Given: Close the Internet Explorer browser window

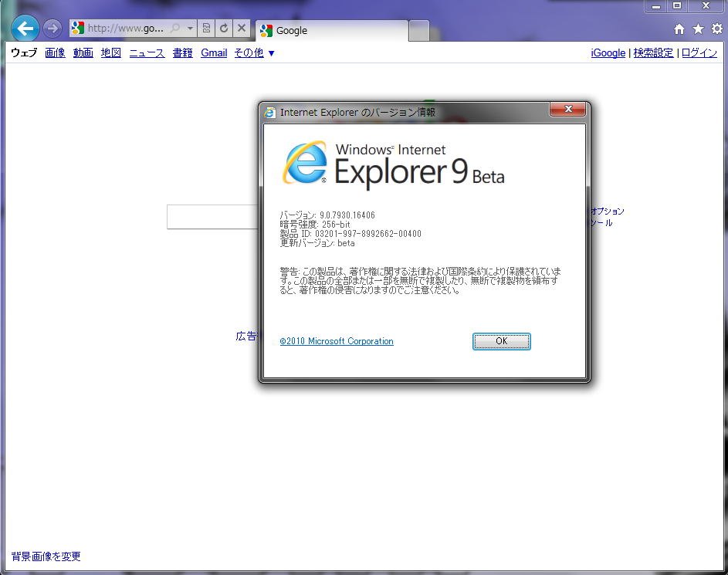Looking at the screenshot, I should point(706,6).
